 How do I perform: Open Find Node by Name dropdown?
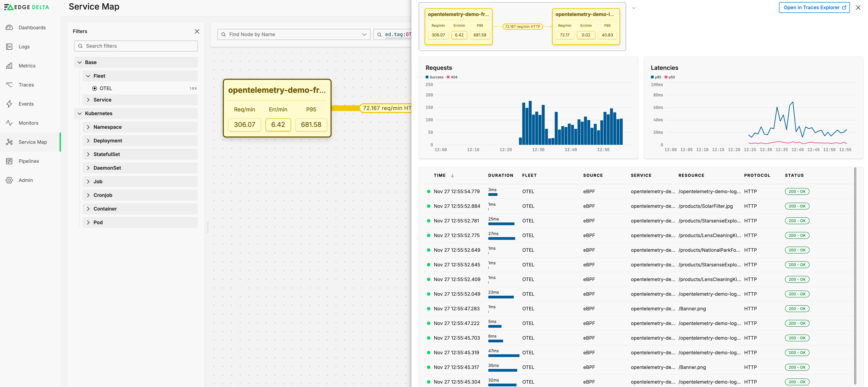364,34
